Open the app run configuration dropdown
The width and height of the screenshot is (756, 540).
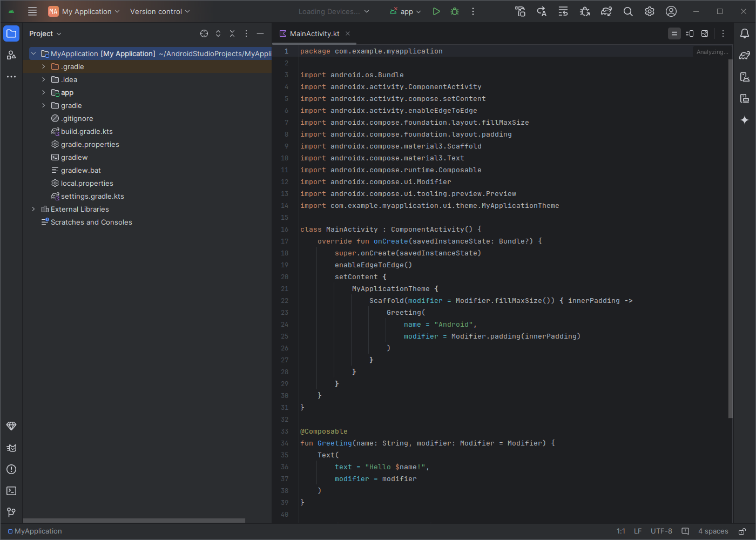click(406, 11)
